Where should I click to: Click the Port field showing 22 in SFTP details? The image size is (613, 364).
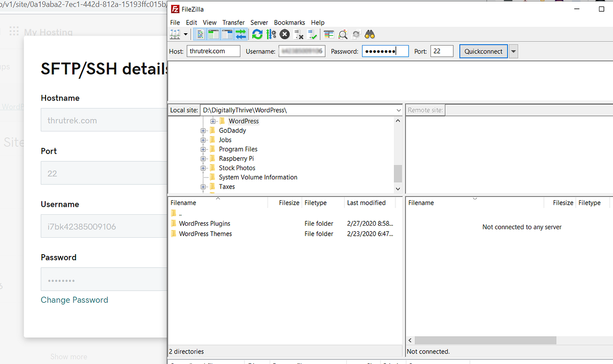coord(104,173)
